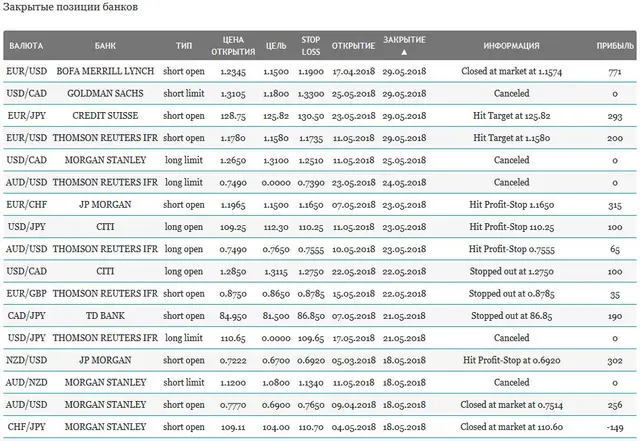Click the opening price 1.2345
This screenshot has width=640, height=441.
233,72
